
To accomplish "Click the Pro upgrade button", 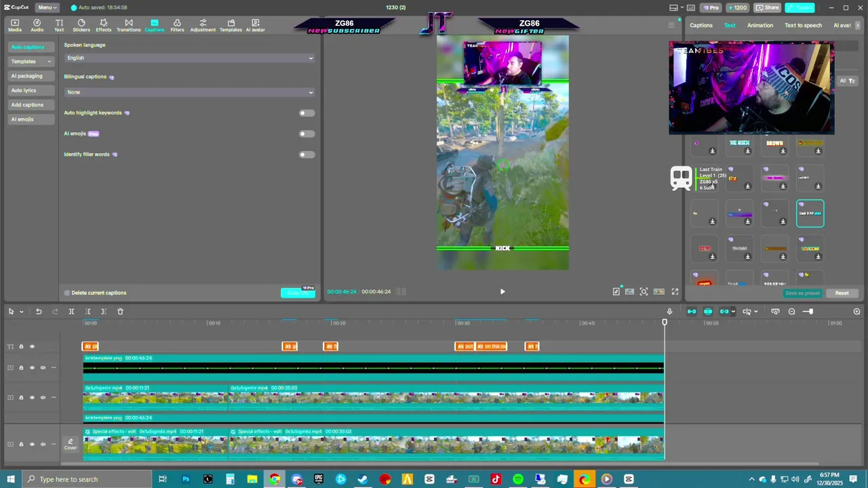I will coord(711,7).
